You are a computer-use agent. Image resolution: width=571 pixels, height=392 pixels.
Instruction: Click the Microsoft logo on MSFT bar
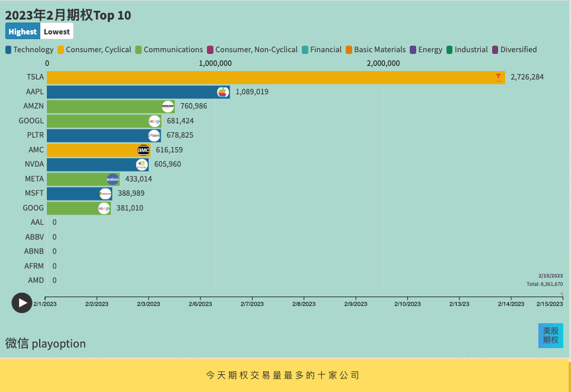106,194
